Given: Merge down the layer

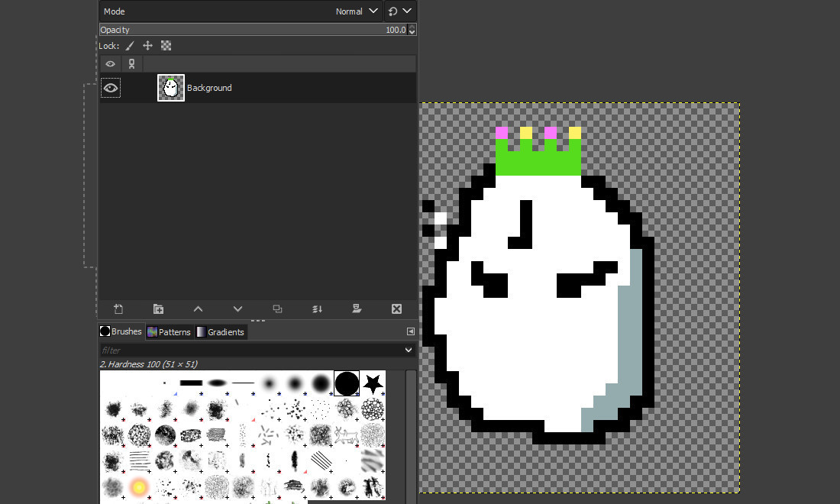Looking at the screenshot, I should pyautogui.click(x=317, y=309).
